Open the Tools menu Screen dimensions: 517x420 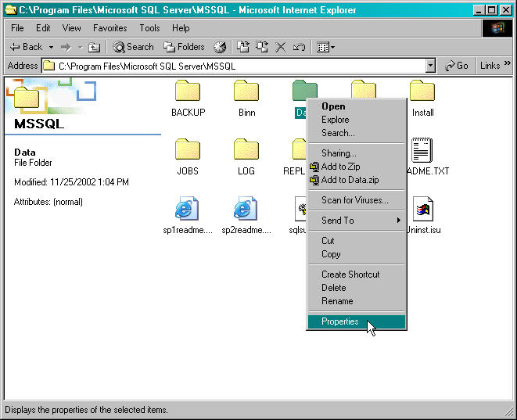(149, 28)
